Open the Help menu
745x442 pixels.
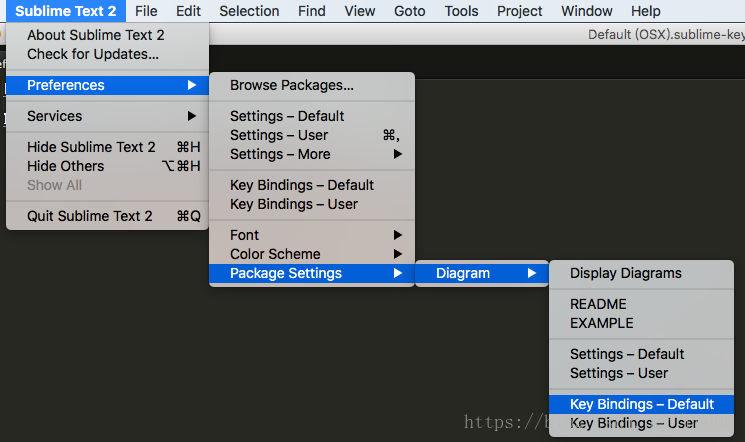pyautogui.click(x=646, y=11)
